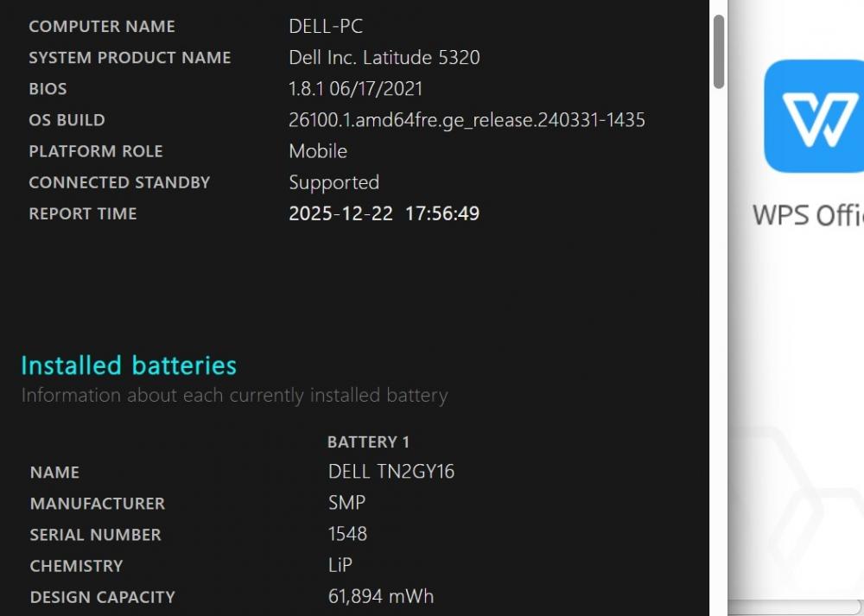
Task: Click the scrollbar track below the thumb
Action: click(x=719, y=346)
